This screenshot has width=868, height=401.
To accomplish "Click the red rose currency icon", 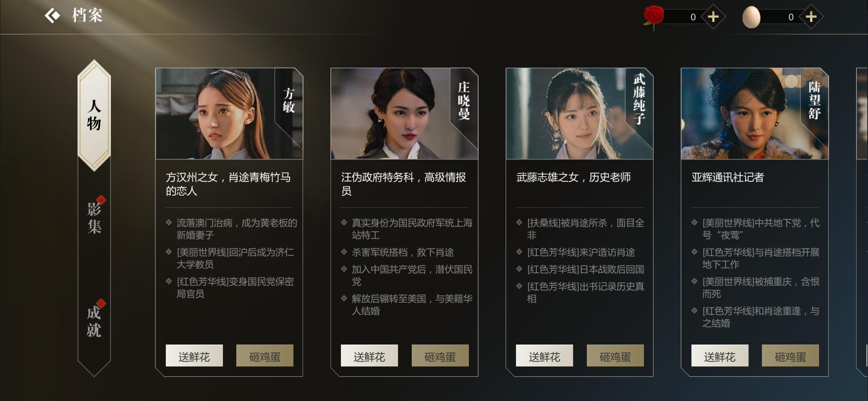I will (654, 17).
